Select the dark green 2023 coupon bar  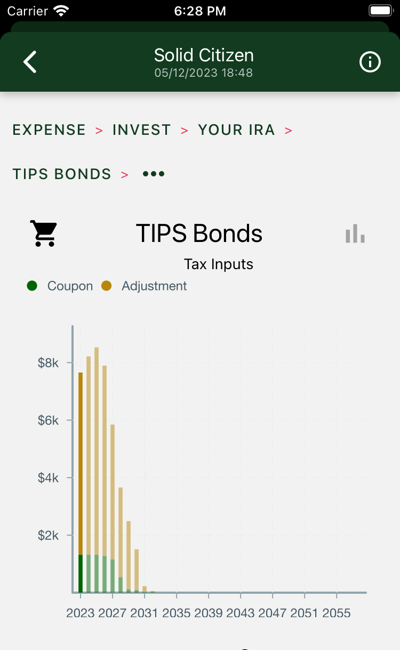80,574
